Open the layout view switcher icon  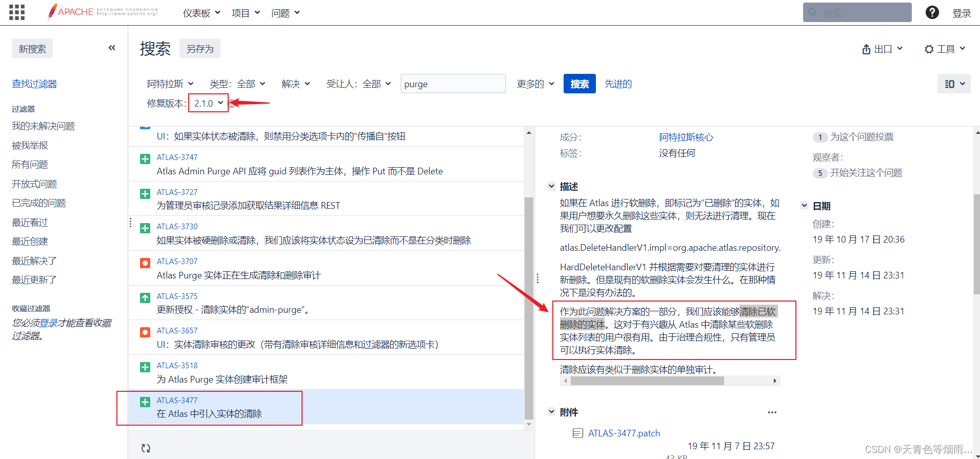(954, 84)
